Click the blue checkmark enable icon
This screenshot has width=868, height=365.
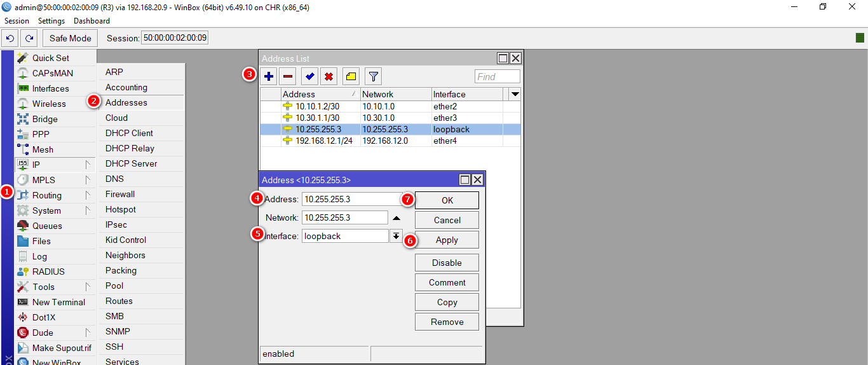coord(309,77)
